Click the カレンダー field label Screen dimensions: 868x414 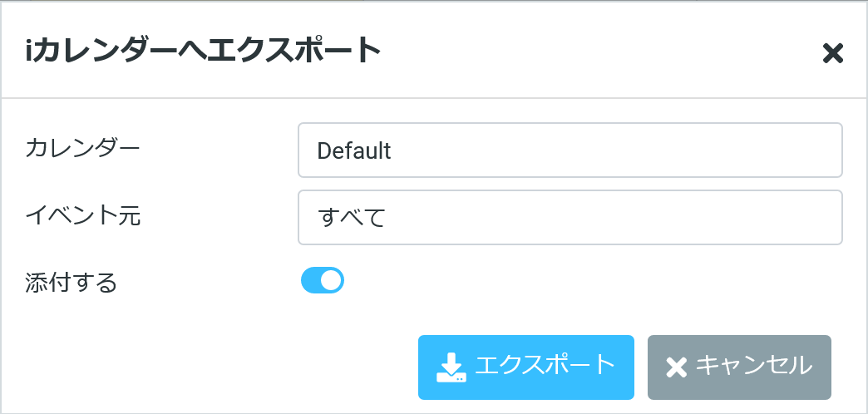click(83, 149)
